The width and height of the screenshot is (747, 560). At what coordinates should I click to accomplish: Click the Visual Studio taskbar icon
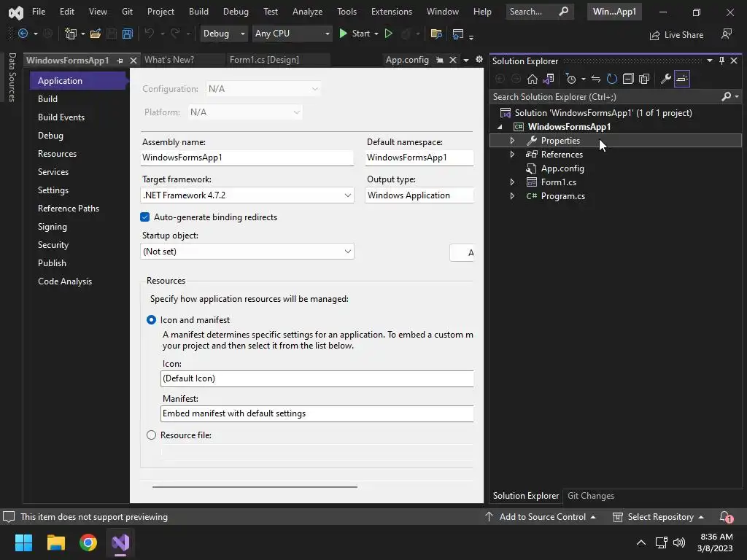(x=120, y=542)
